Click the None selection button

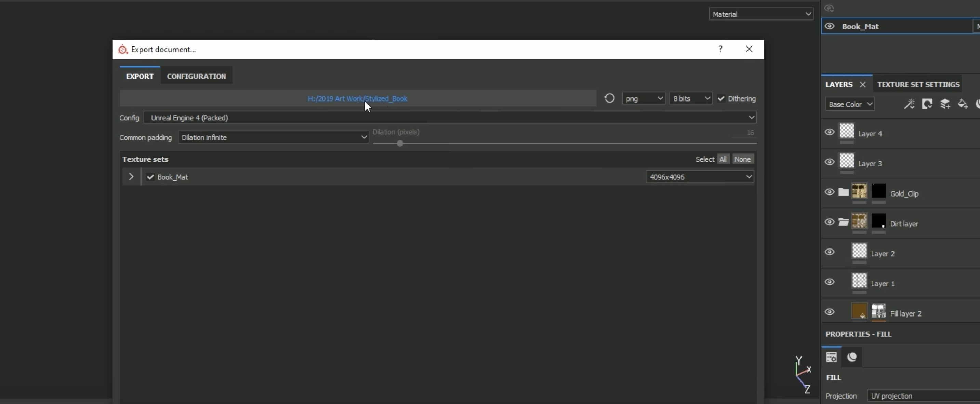point(742,159)
